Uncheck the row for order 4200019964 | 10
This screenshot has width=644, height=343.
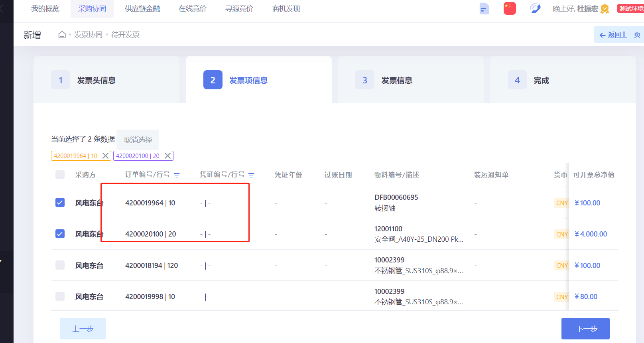click(60, 203)
